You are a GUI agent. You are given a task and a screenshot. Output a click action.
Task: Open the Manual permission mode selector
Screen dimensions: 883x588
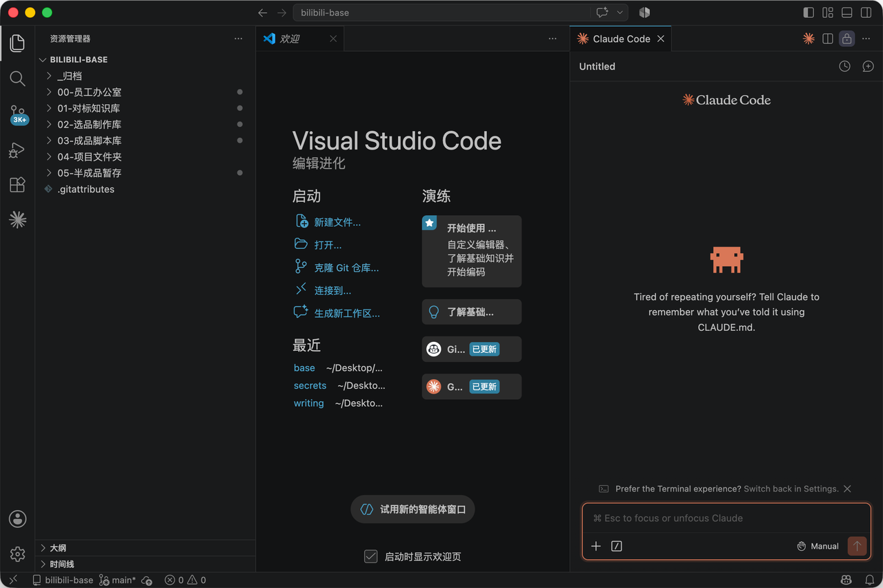coord(817,546)
